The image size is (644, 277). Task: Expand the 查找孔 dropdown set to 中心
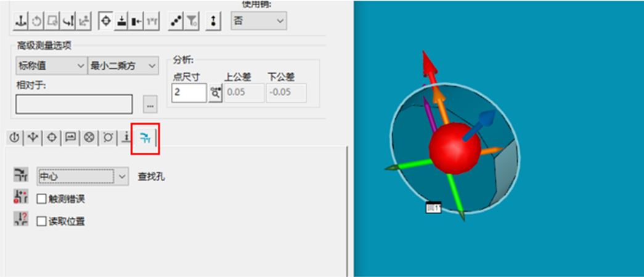(82, 177)
